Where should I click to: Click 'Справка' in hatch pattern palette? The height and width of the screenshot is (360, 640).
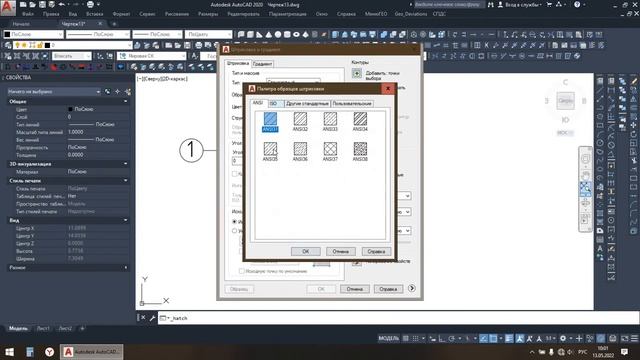pos(376,251)
